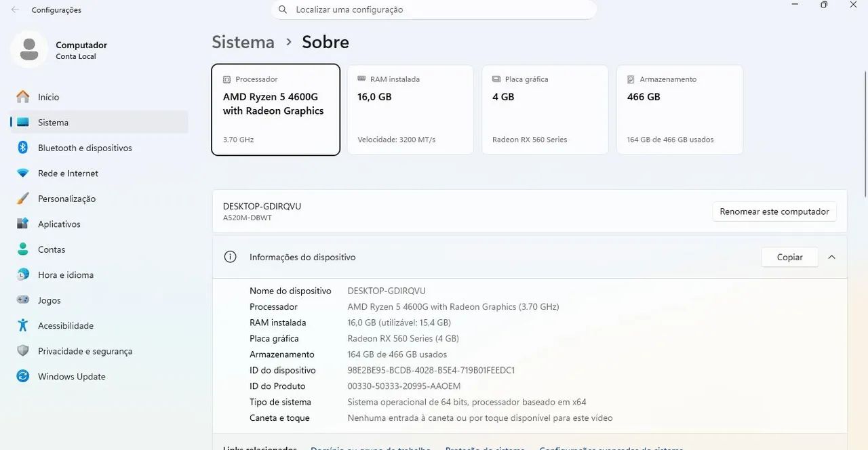This screenshot has height=450, width=868.
Task: Click the back arrow in the title bar
Action: tap(15, 10)
